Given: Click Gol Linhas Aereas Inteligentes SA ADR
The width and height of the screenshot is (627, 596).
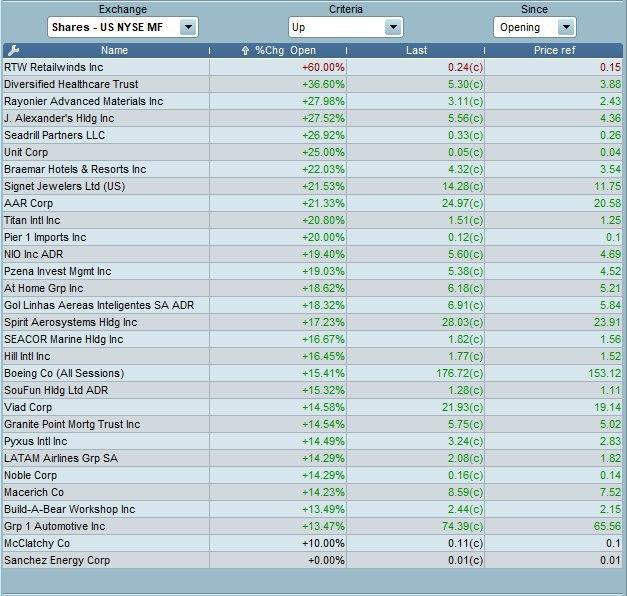Looking at the screenshot, I should (x=99, y=305).
